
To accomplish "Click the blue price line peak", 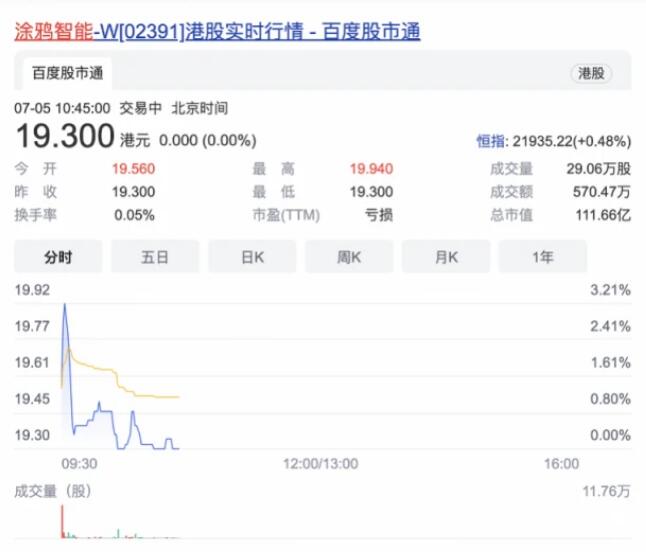I will (x=65, y=305).
